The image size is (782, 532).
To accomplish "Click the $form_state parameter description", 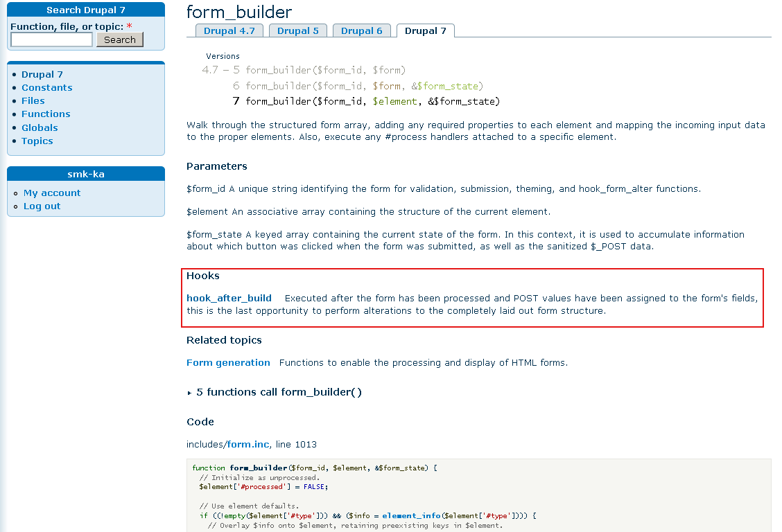I will [x=465, y=240].
